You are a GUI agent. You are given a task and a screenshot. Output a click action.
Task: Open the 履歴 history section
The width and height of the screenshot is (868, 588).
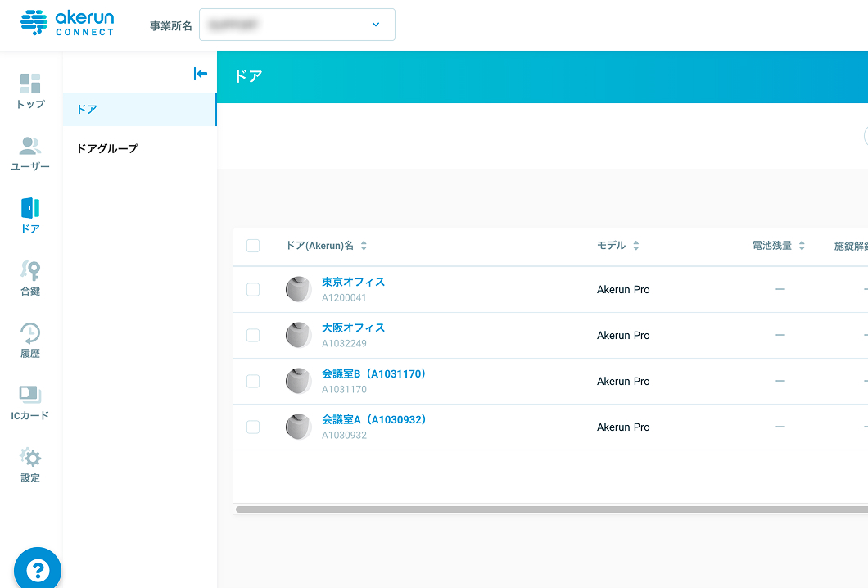[30, 341]
